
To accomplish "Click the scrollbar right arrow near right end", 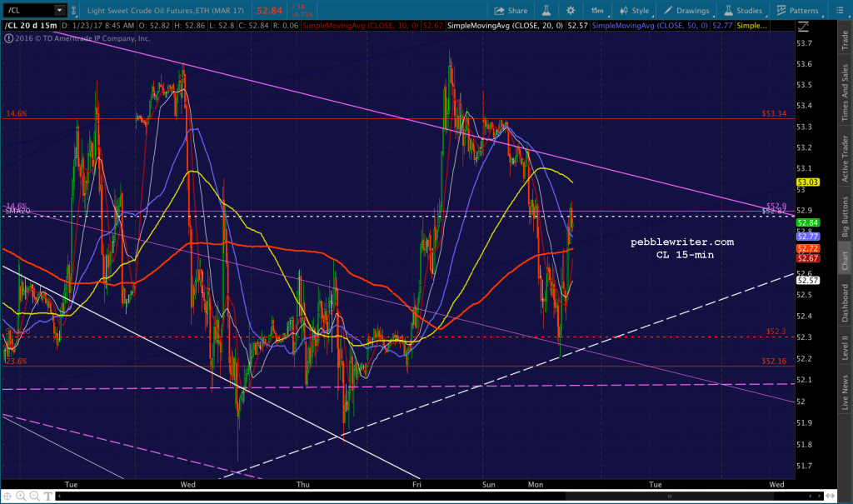I will tap(820, 496).
